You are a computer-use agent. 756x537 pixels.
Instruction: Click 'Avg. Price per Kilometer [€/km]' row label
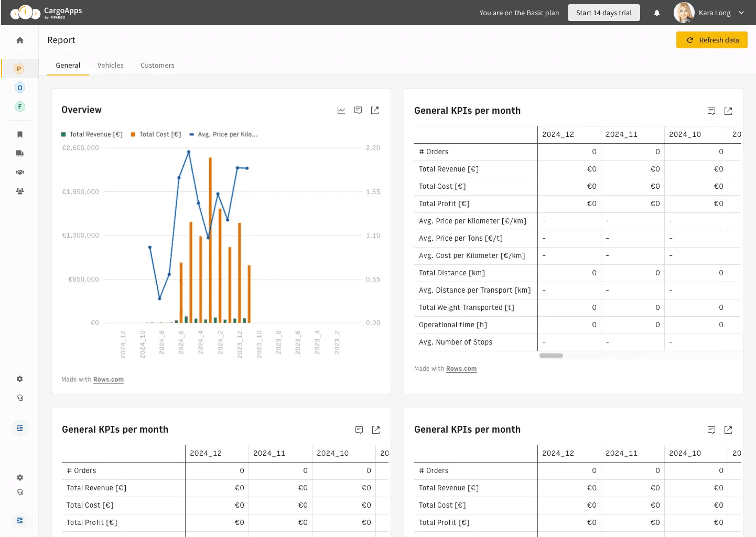pos(472,221)
